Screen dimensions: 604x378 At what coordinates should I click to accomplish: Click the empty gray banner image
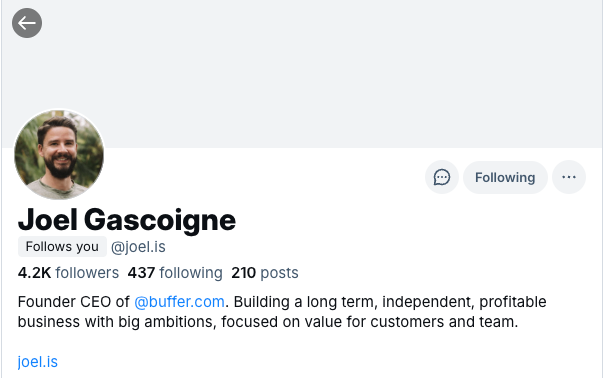(x=302, y=74)
